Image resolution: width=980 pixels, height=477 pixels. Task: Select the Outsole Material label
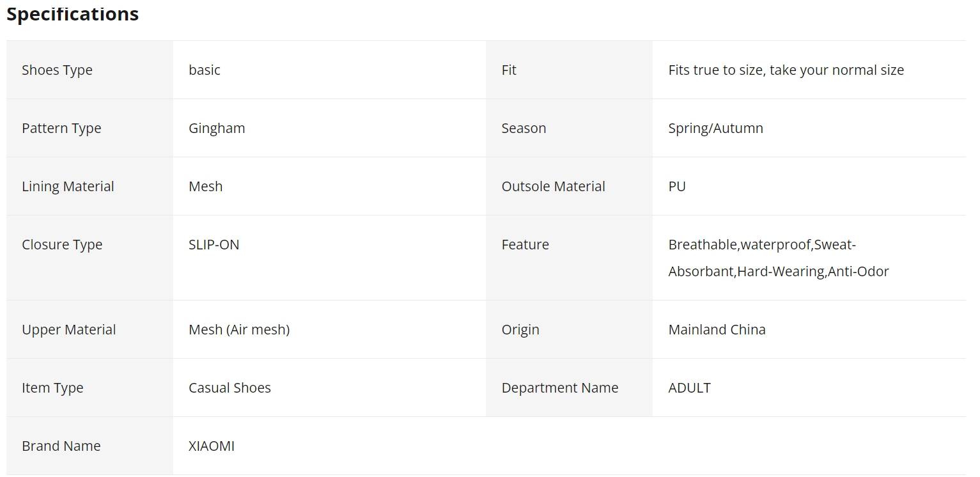[554, 186]
